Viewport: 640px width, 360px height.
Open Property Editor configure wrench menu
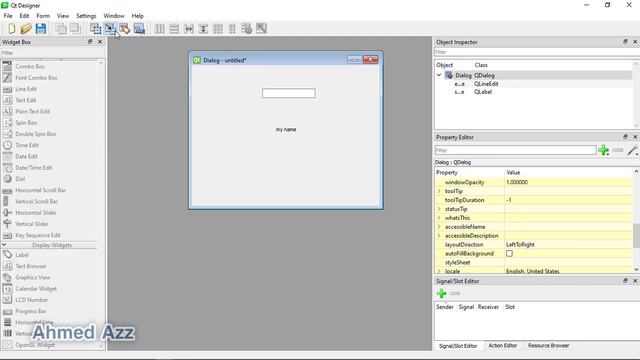tap(632, 150)
